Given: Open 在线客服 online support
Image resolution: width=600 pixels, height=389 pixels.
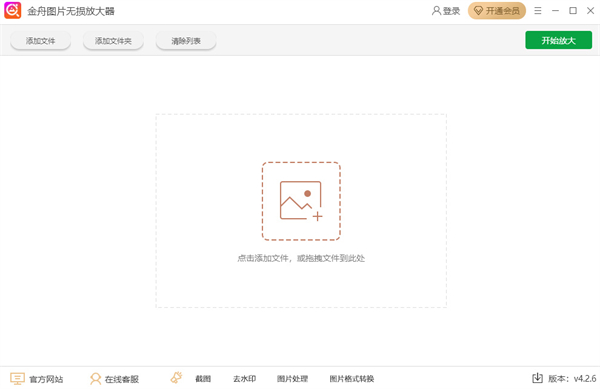Looking at the screenshot, I should pyautogui.click(x=114, y=379).
